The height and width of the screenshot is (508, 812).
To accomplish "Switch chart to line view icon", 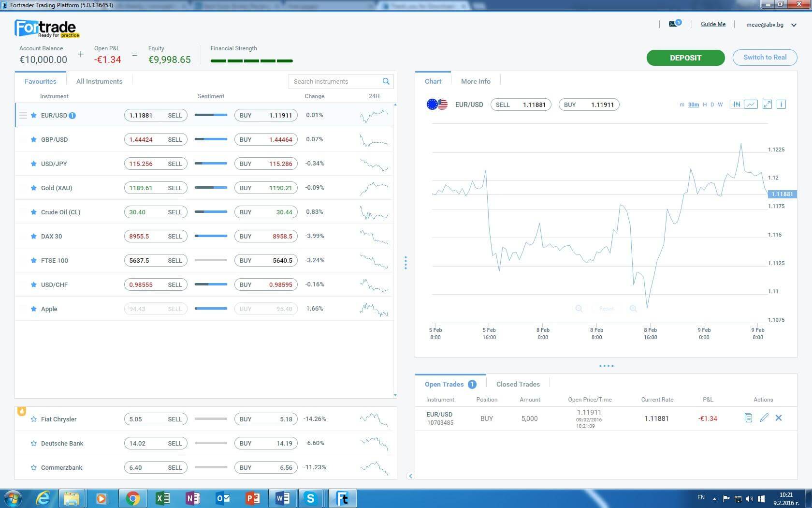I will [x=751, y=105].
